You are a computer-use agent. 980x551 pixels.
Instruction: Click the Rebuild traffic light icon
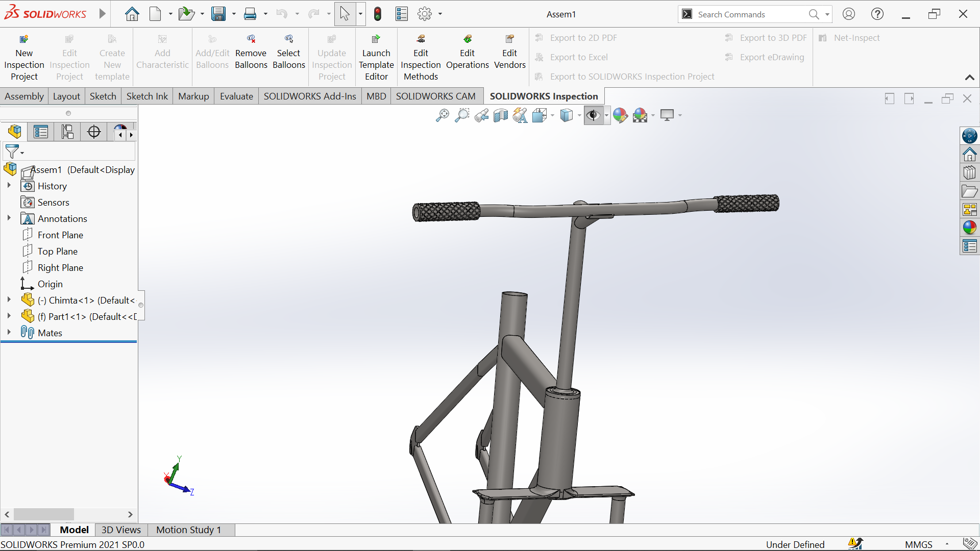pos(378,14)
